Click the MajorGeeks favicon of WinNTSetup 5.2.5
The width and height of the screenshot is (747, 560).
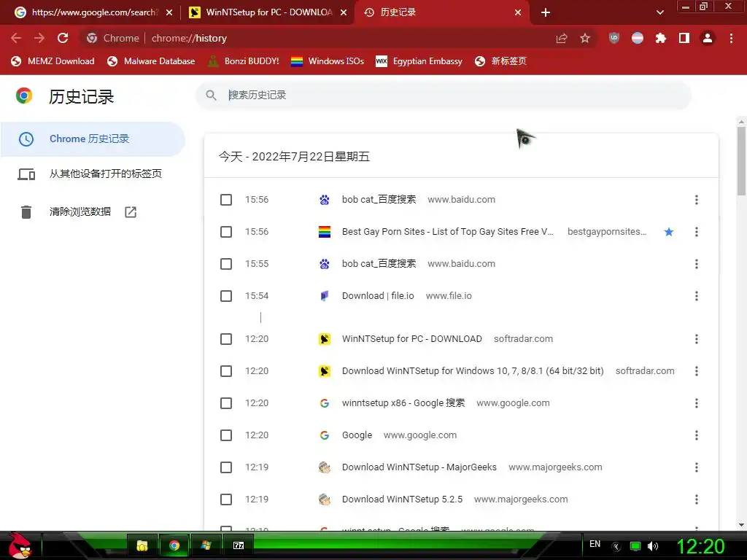tap(325, 499)
